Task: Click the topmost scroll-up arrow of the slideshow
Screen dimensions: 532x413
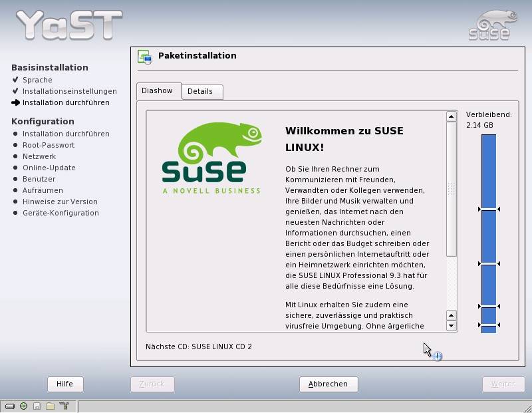Action: click(x=452, y=117)
